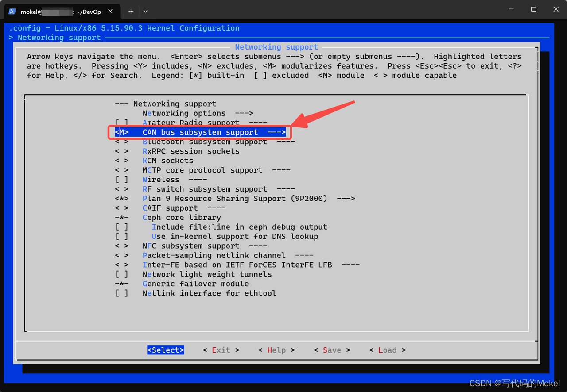Select the KCM sockets entry
Image resolution: width=567 pixels, height=392 pixels.
[x=168, y=160]
